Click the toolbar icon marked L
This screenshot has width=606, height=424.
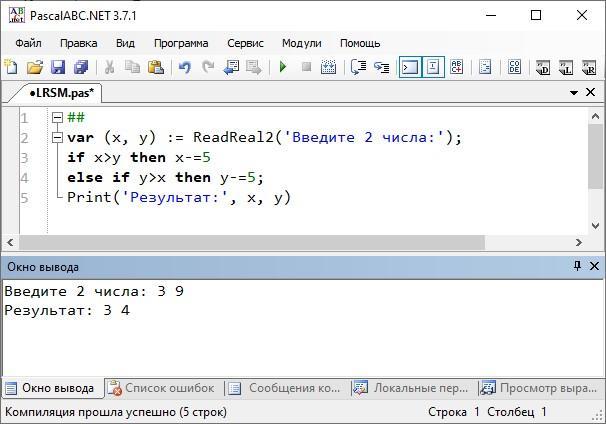click(x=566, y=68)
